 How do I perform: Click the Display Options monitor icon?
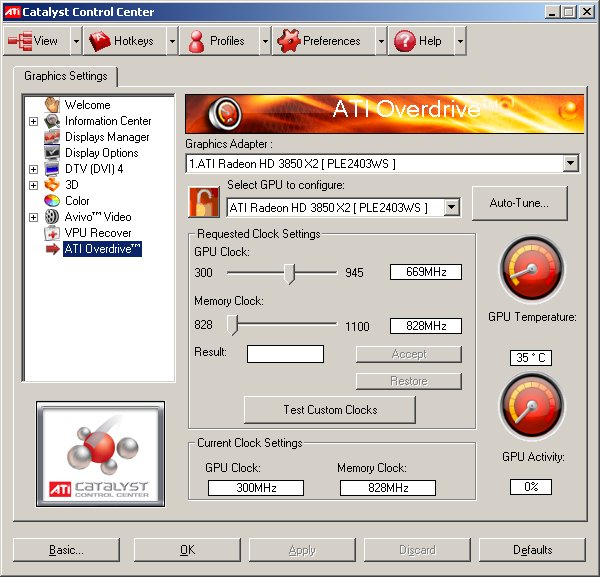click(x=52, y=153)
